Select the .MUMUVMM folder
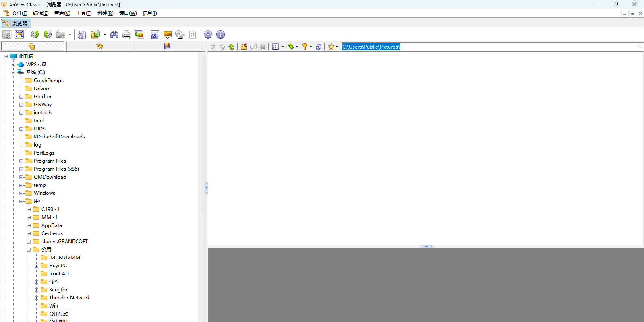Viewport: 644px width, 322px height. (x=64, y=258)
